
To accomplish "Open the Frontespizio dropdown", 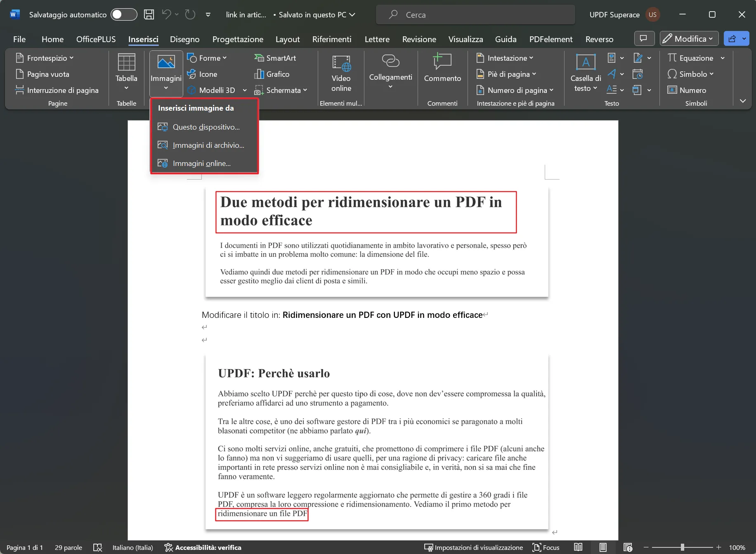I will pos(45,58).
